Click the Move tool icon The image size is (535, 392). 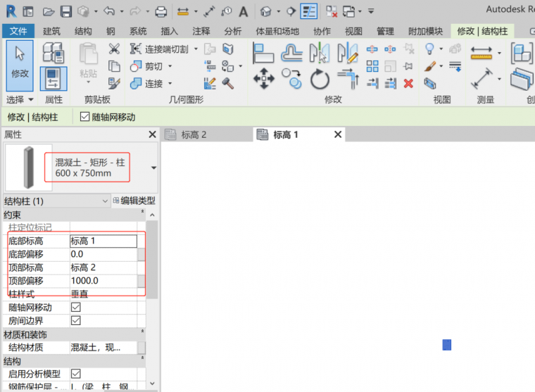coord(264,78)
